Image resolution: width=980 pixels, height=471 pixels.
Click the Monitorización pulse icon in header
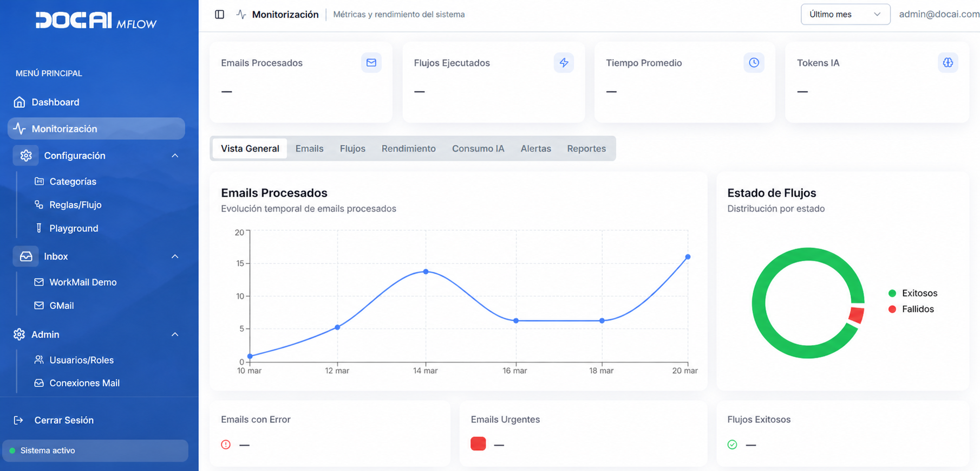coord(241,15)
